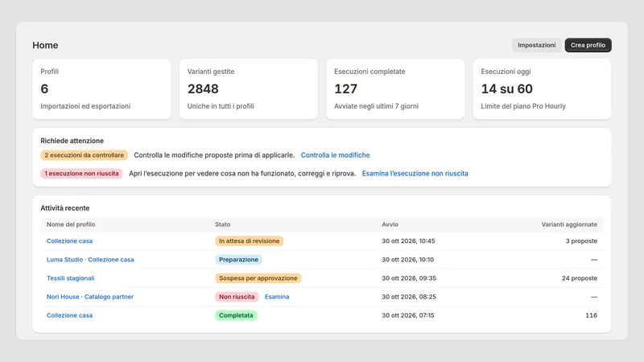Open the Tessili stagionali profile
Image resolution: width=644 pixels, height=362 pixels.
[70, 278]
